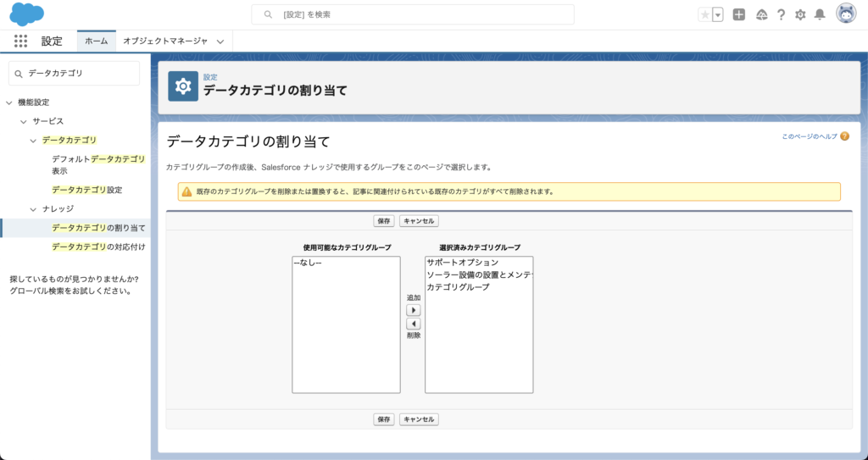The image size is (868, 460).
Task: Click the magnifier icon in Quick Find
Action: coord(19,74)
